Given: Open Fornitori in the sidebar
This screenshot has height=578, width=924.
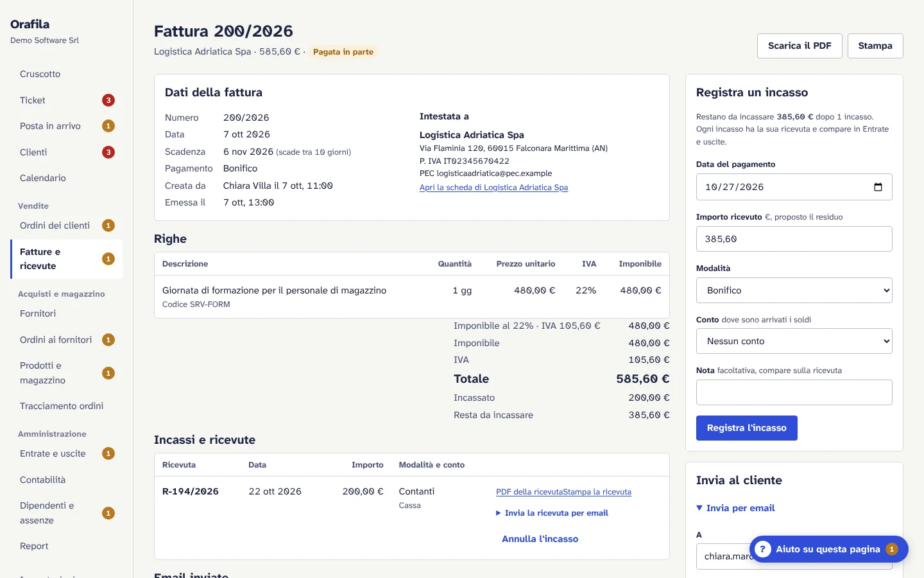Looking at the screenshot, I should click(66, 313).
